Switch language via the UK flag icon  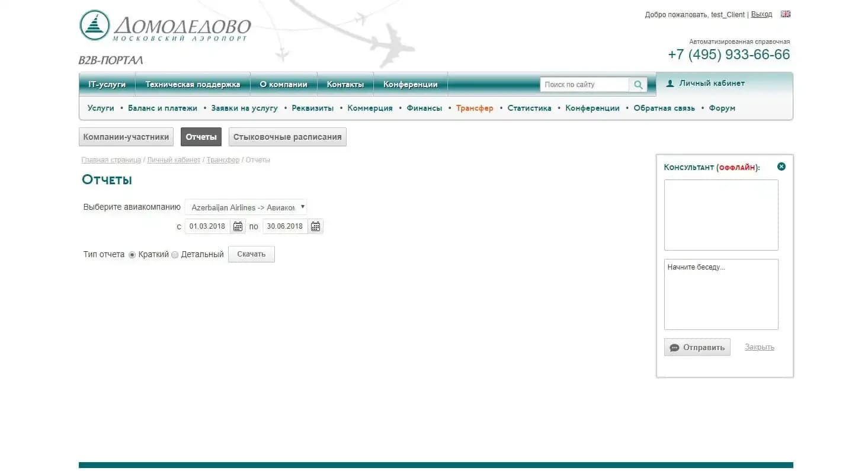click(x=786, y=14)
